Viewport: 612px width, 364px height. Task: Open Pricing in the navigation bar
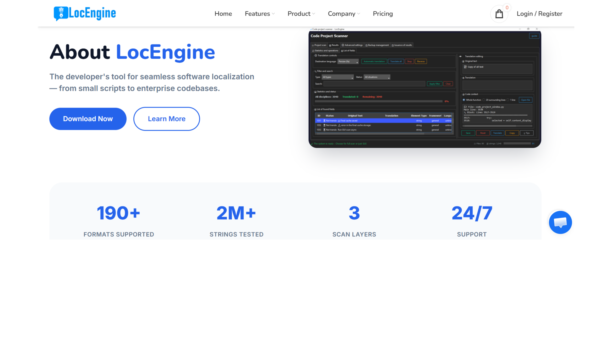click(382, 13)
